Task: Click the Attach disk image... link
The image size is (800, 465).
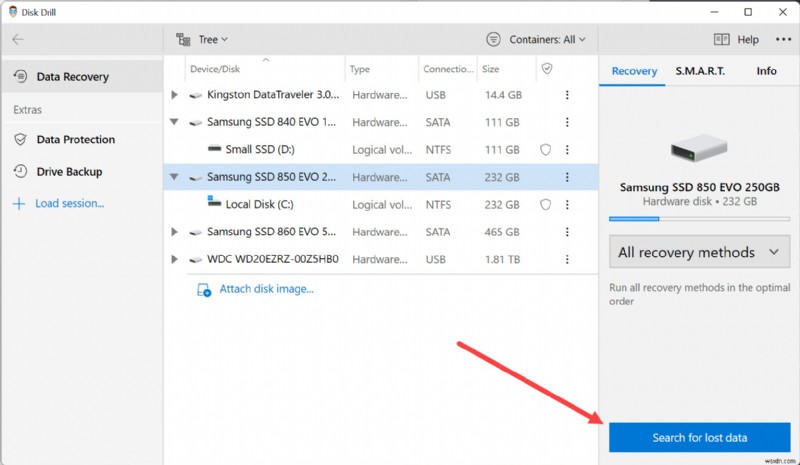Action: tap(266, 289)
